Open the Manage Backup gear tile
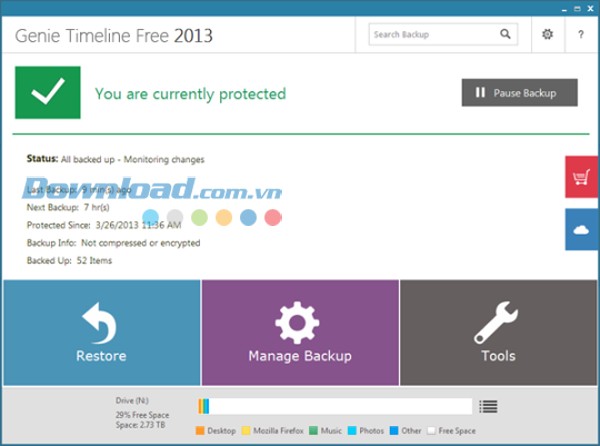The image size is (600, 446). tap(300, 333)
